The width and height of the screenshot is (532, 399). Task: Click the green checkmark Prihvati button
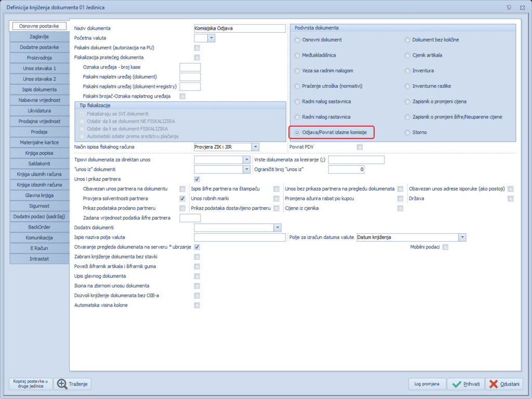pos(465,384)
